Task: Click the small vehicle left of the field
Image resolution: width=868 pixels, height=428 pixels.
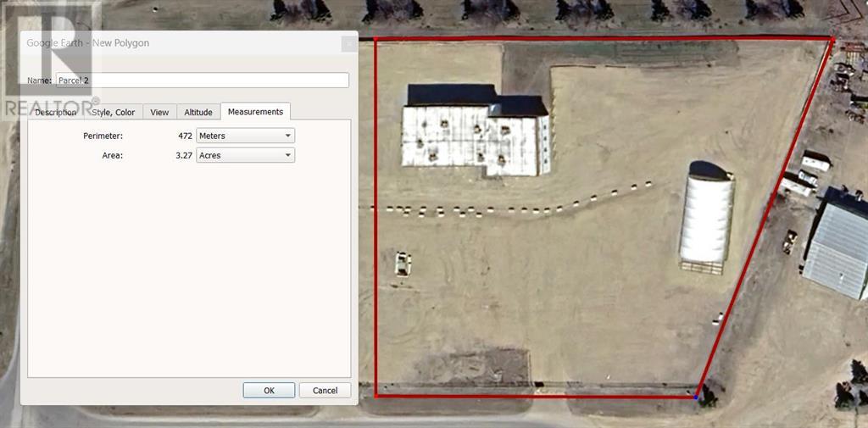Action: (403, 263)
